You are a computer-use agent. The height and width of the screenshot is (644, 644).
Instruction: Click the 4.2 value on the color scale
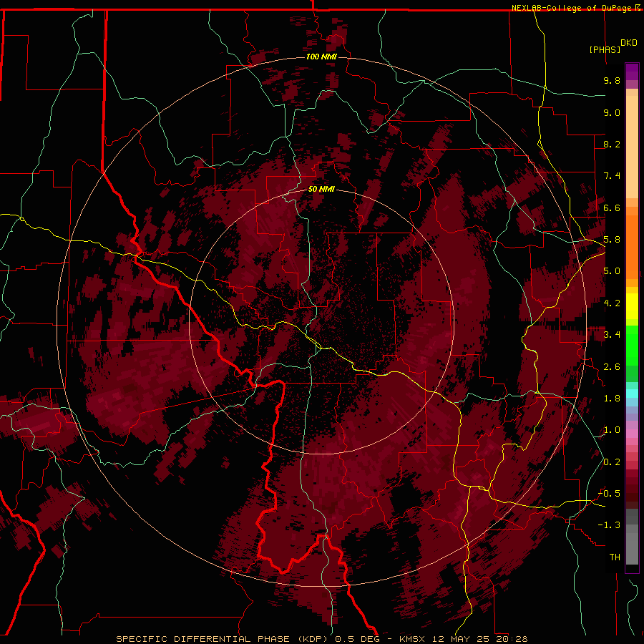tap(612, 303)
